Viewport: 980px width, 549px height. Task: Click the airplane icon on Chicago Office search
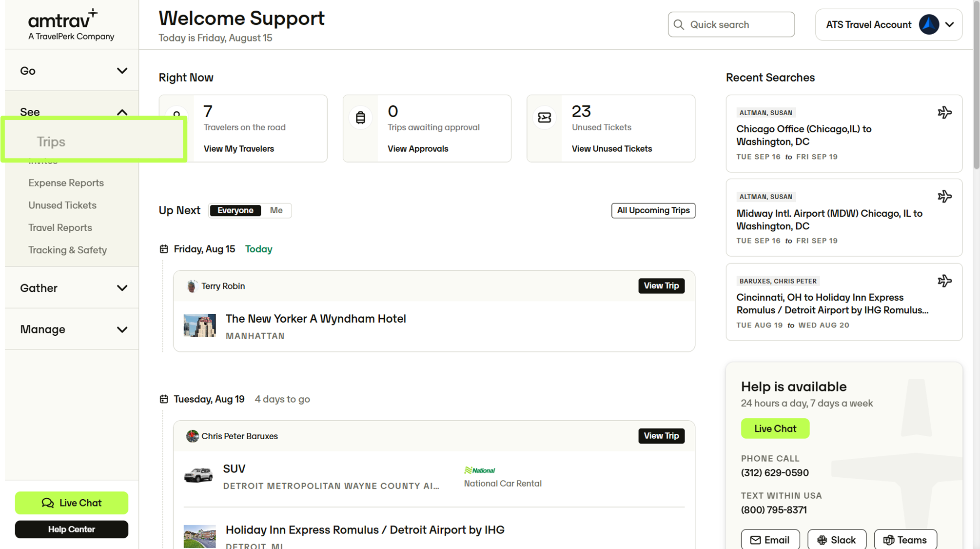[x=944, y=112]
